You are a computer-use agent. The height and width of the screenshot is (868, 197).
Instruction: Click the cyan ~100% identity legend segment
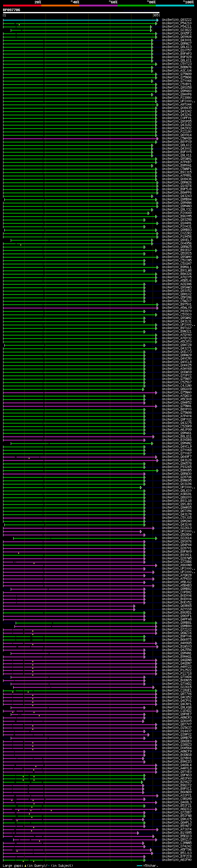175,6
